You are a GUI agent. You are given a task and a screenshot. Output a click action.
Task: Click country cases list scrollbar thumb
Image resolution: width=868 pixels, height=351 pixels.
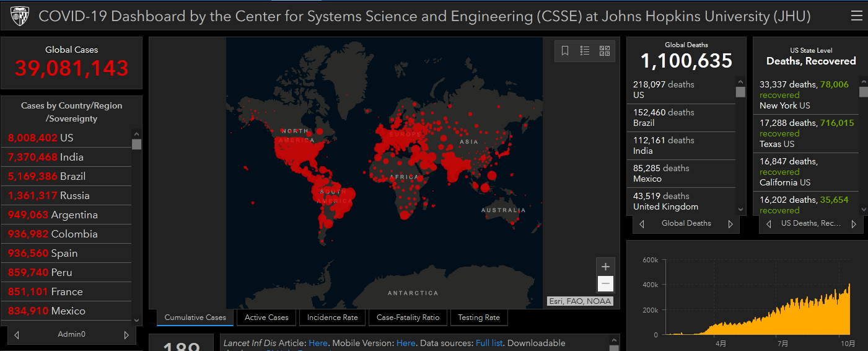click(x=137, y=144)
